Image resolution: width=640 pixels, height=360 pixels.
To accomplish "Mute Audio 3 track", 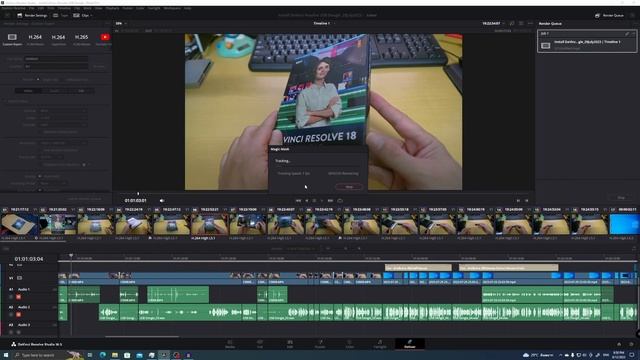I will (x=18, y=332).
